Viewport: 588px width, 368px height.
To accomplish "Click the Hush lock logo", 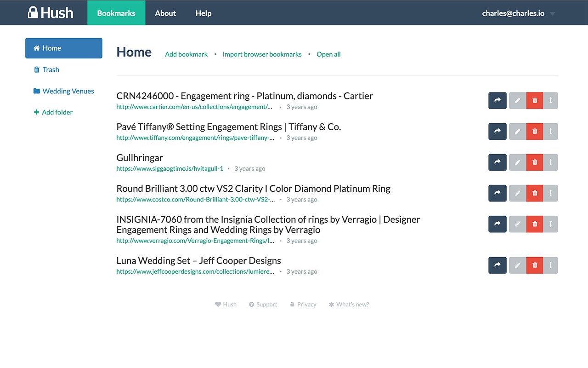I will click(x=51, y=12).
